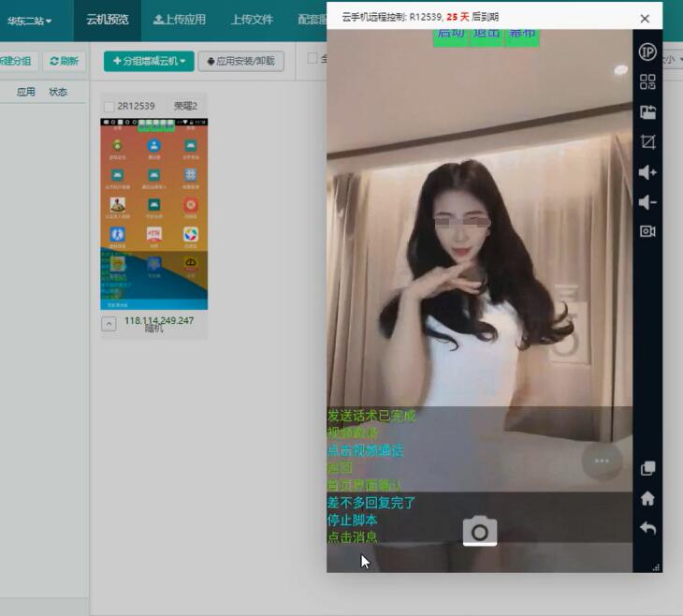Viewport: 683px width, 616px height.
Task: Click the IP address 118.114.249.247
Action: tap(159, 320)
